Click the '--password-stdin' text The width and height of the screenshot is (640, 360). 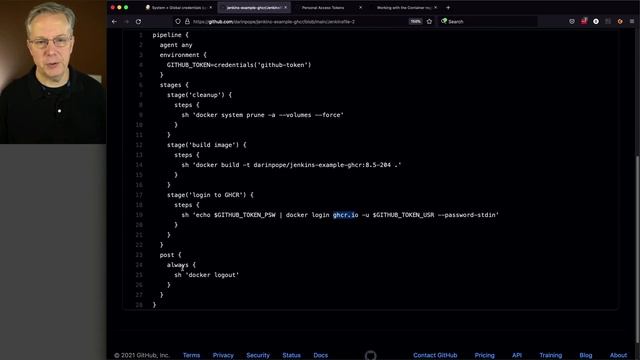[468, 215]
